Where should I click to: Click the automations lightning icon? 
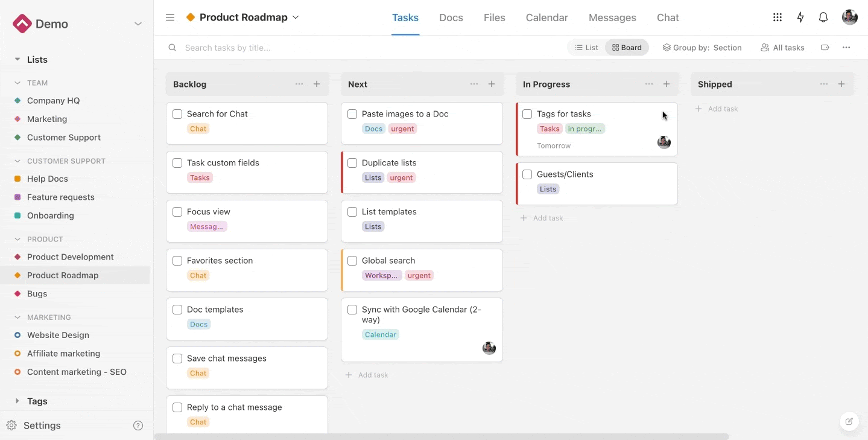800,18
